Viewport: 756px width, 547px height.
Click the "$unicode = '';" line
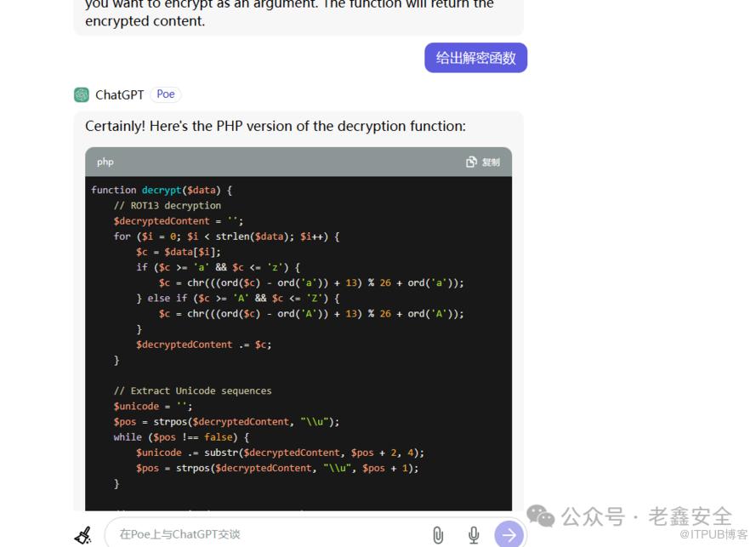point(153,406)
